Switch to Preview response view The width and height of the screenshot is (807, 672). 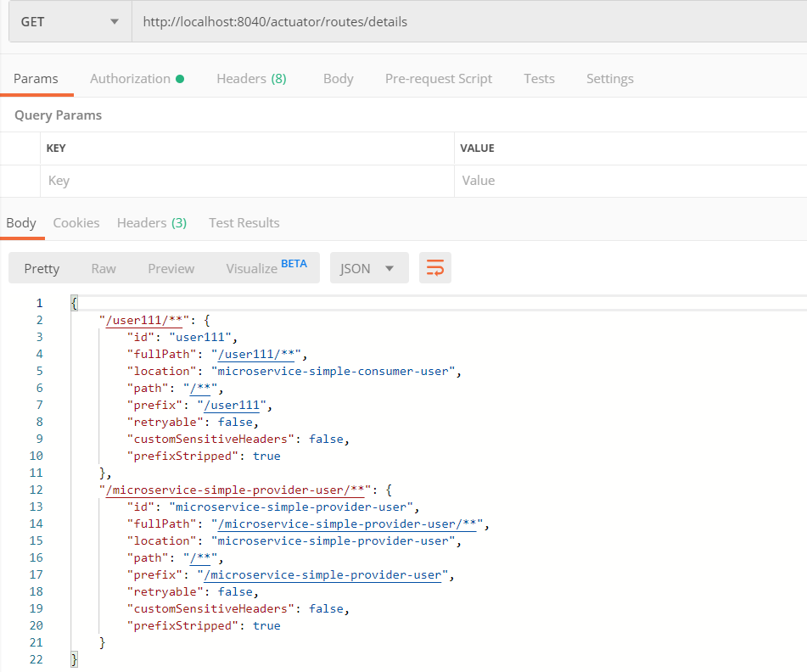coord(171,269)
